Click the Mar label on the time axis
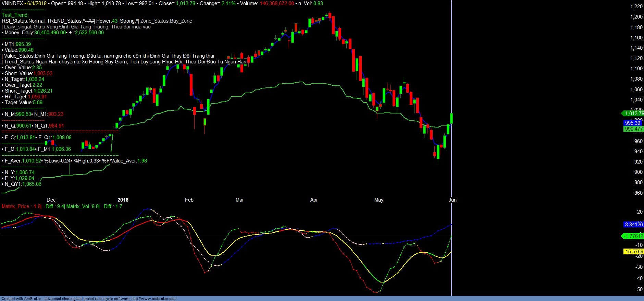 [240, 200]
